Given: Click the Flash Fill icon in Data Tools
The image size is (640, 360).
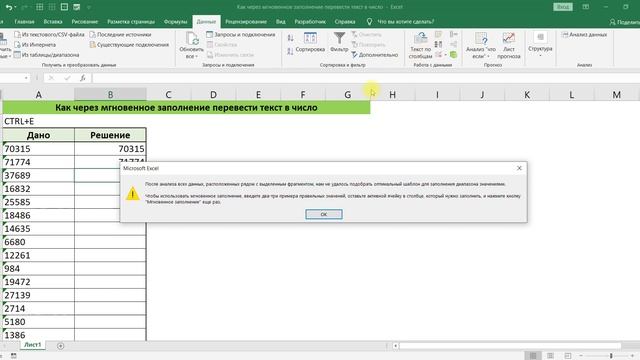Looking at the screenshot, I should pyautogui.click(x=438, y=34).
